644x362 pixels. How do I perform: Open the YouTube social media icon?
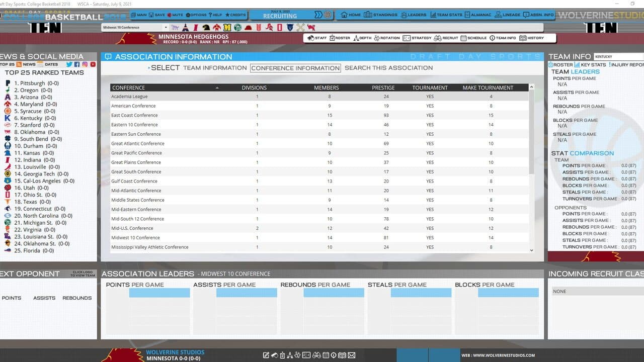[x=93, y=64]
